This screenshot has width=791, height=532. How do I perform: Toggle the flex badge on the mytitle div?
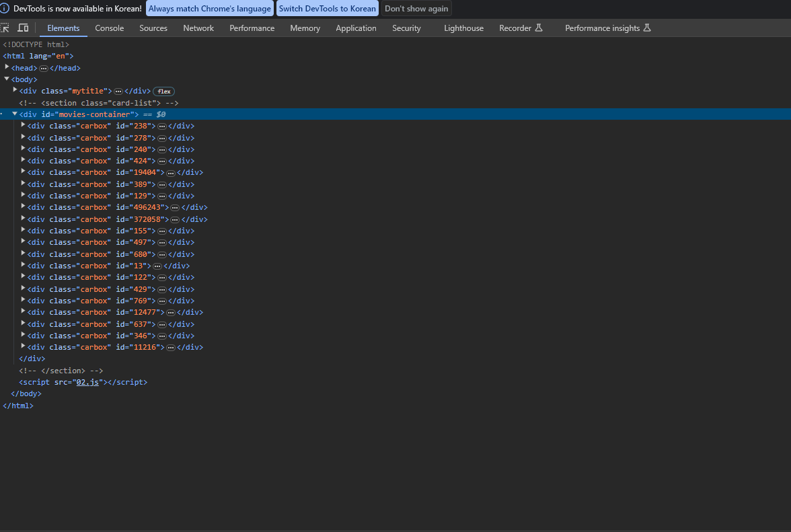pyautogui.click(x=164, y=91)
